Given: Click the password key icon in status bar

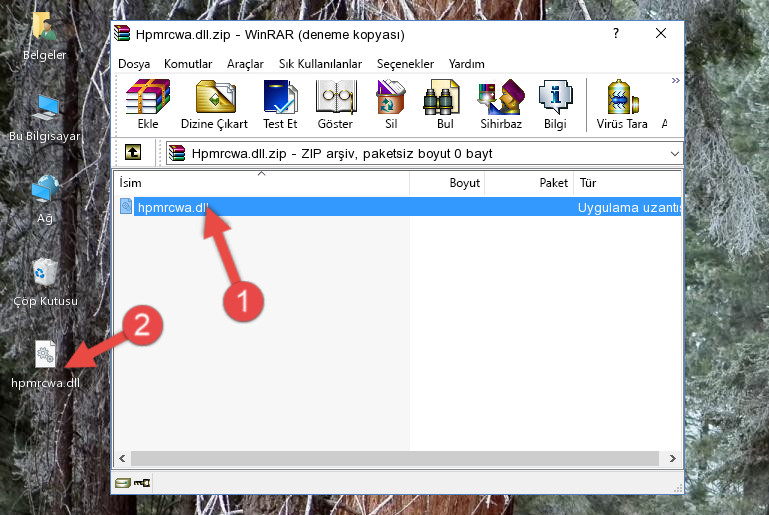Looking at the screenshot, I should point(142,483).
